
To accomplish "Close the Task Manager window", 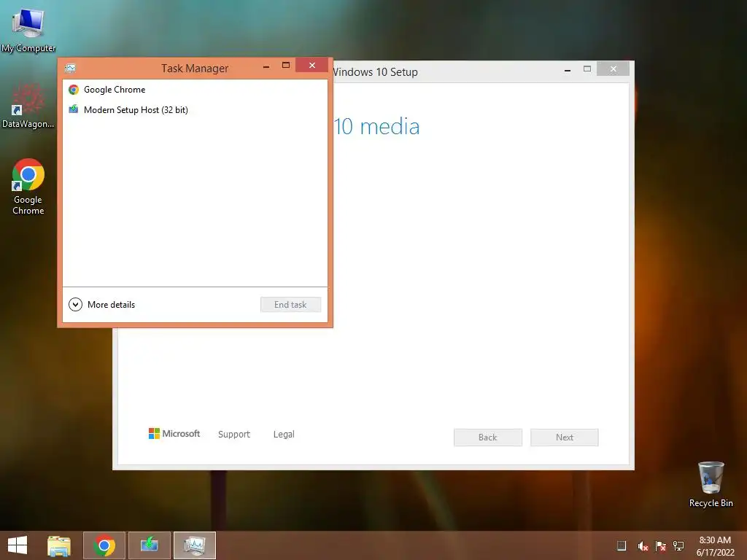I will (312, 65).
